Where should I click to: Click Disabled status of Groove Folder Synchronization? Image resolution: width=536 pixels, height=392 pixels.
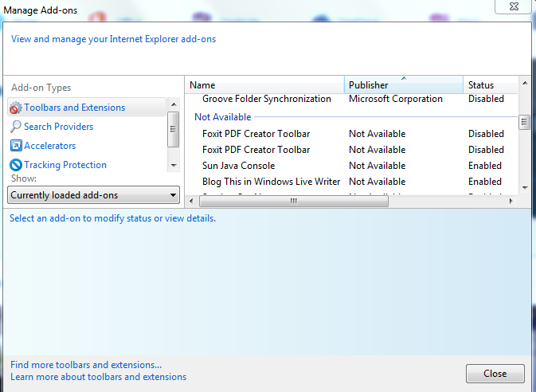tap(486, 99)
